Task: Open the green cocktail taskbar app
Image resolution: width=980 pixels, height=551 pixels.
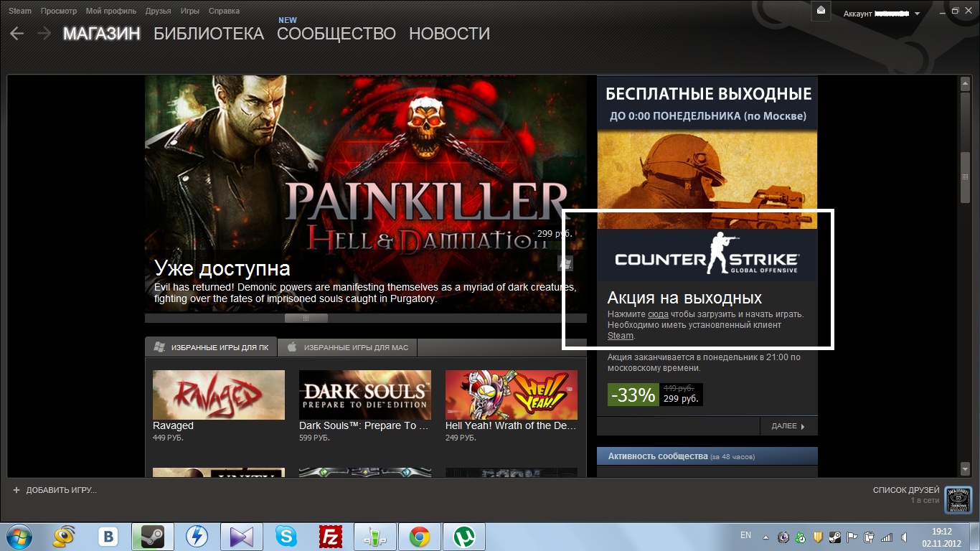Action: click(374, 536)
